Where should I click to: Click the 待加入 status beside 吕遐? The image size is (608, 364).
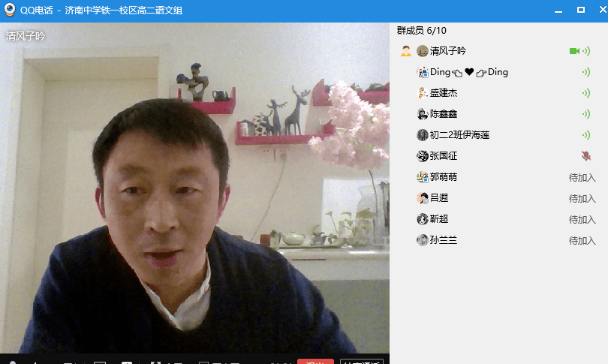click(582, 198)
